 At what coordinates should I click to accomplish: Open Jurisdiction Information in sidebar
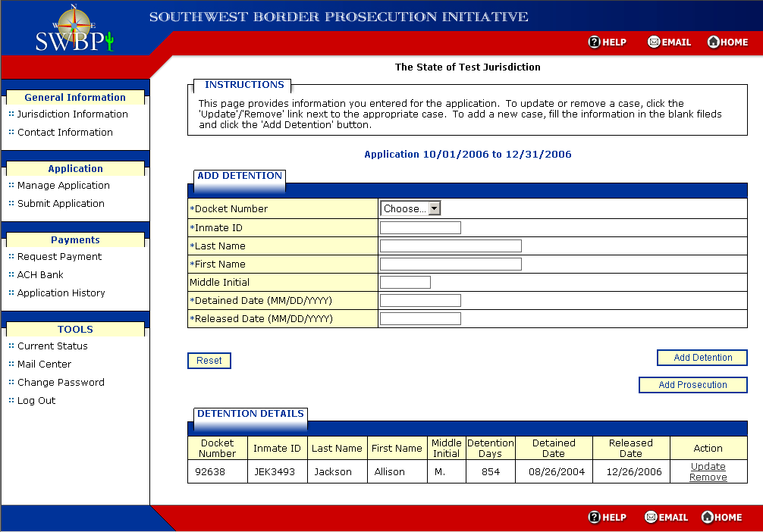tap(73, 114)
